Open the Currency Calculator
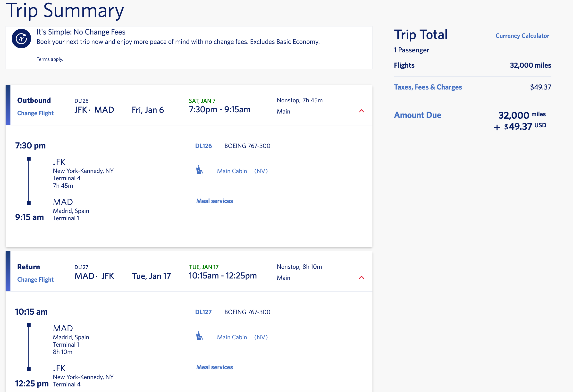The image size is (573, 392). [x=522, y=36]
